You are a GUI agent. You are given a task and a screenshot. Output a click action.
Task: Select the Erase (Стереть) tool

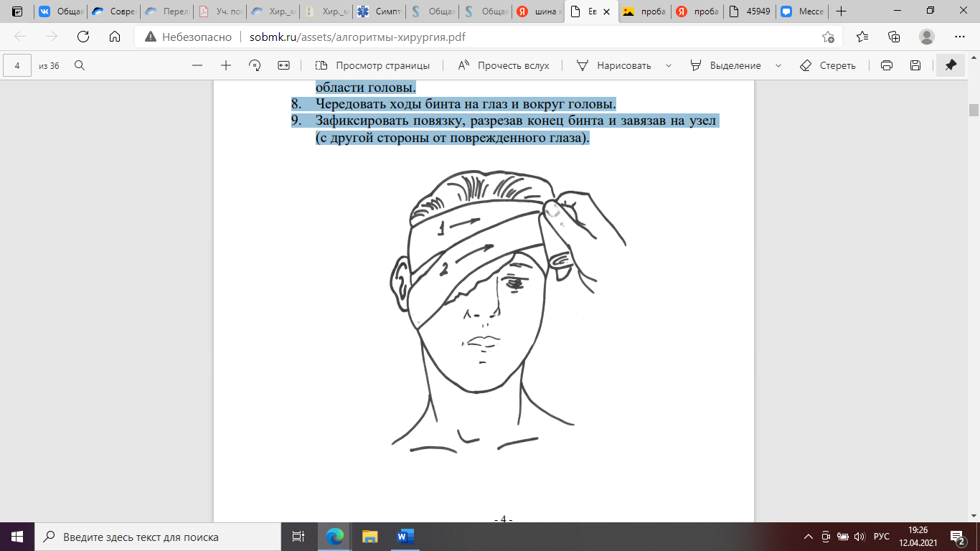(x=828, y=65)
